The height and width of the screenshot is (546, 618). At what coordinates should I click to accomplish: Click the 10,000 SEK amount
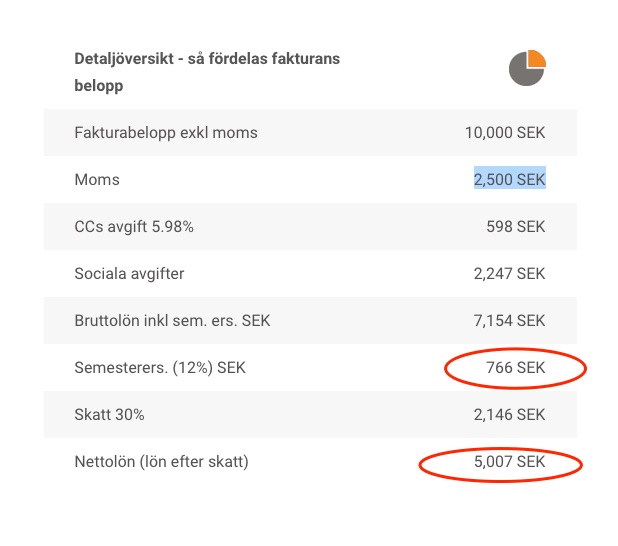point(506,133)
